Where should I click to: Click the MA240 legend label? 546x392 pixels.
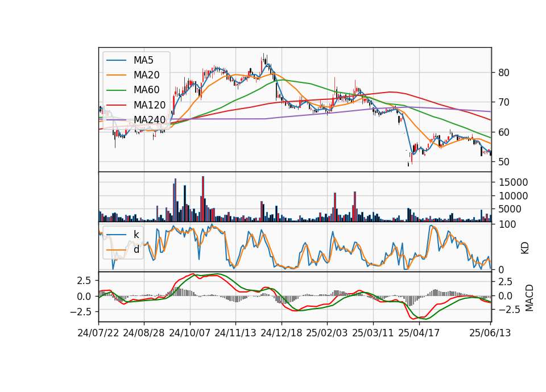(150, 120)
